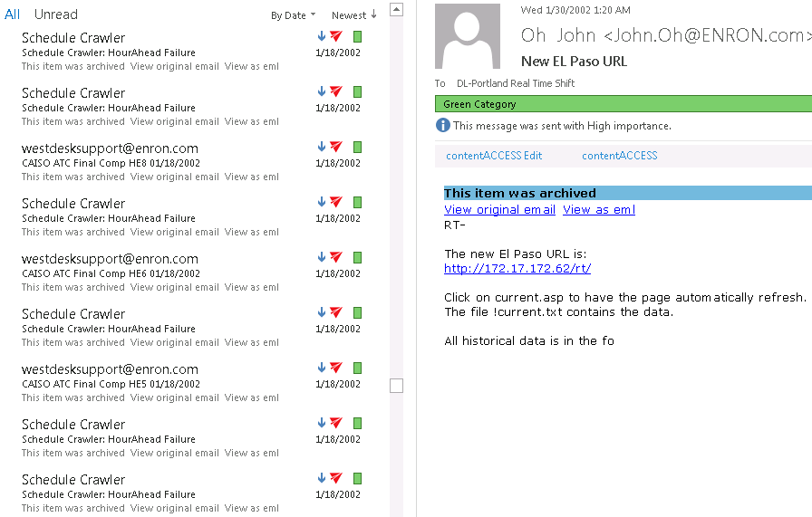Viewport: 812px width, 517px height.
Task: Click View original email link in the reading pane
Action: tap(499, 210)
